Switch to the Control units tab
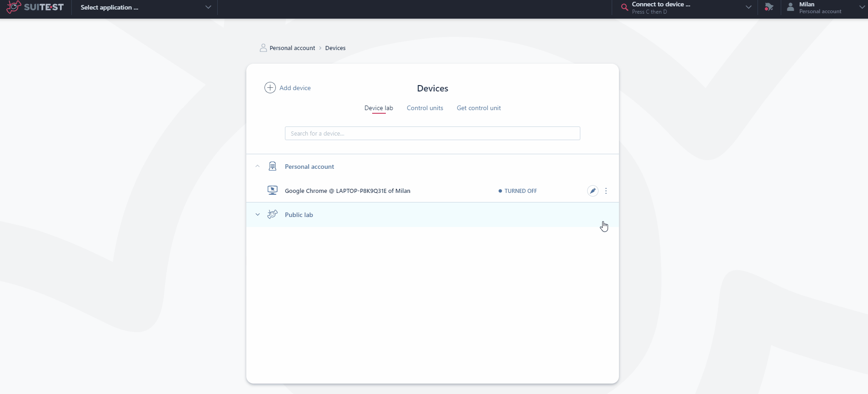The width and height of the screenshot is (868, 394). tap(425, 108)
